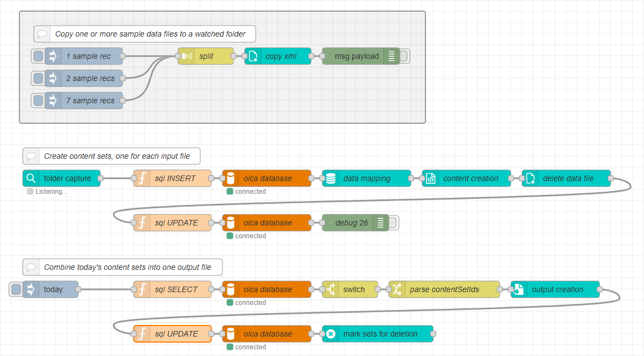Click the folder capture magnifier icon
The height and width of the screenshot is (356, 644).
(31, 178)
